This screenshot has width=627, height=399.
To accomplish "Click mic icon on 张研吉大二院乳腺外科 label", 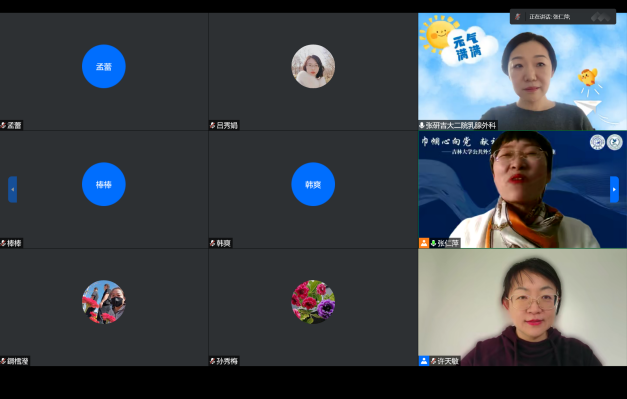I will (421, 125).
